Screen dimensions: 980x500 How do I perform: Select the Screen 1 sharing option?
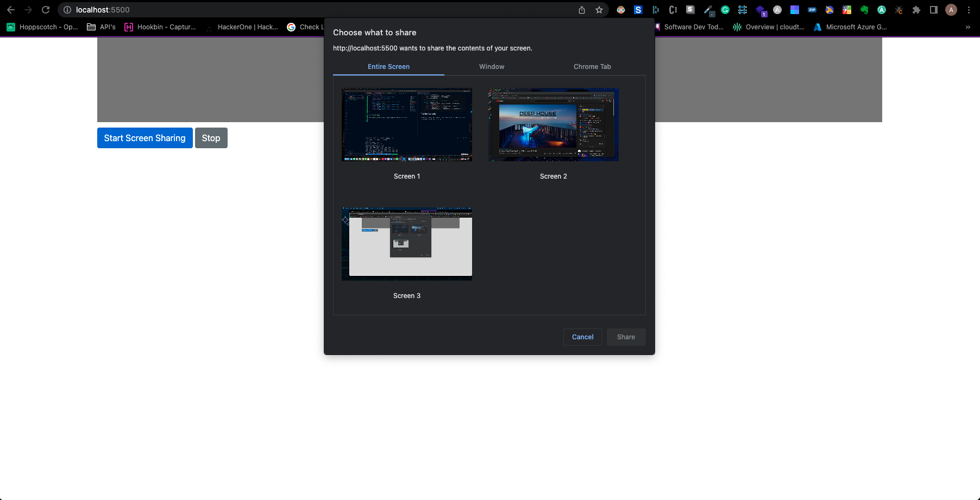point(406,124)
